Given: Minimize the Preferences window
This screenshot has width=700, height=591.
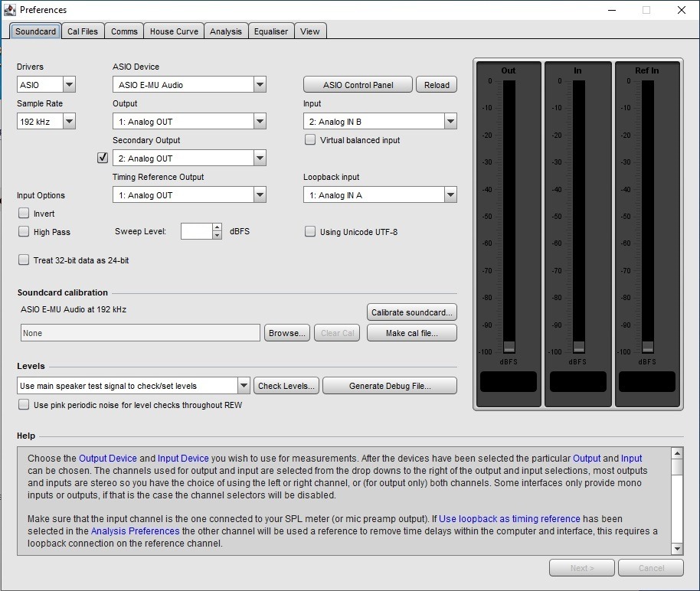Looking at the screenshot, I should click(x=612, y=10).
